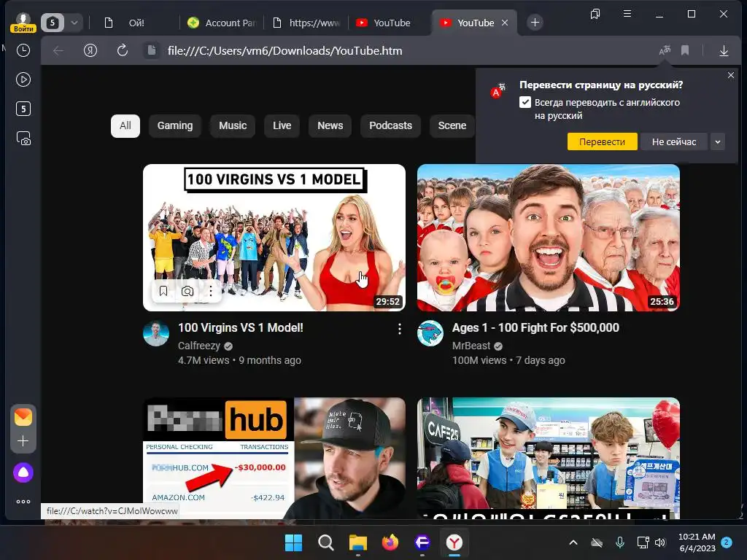
Task: Click the MrBeast channel avatar
Action: pyautogui.click(x=430, y=333)
